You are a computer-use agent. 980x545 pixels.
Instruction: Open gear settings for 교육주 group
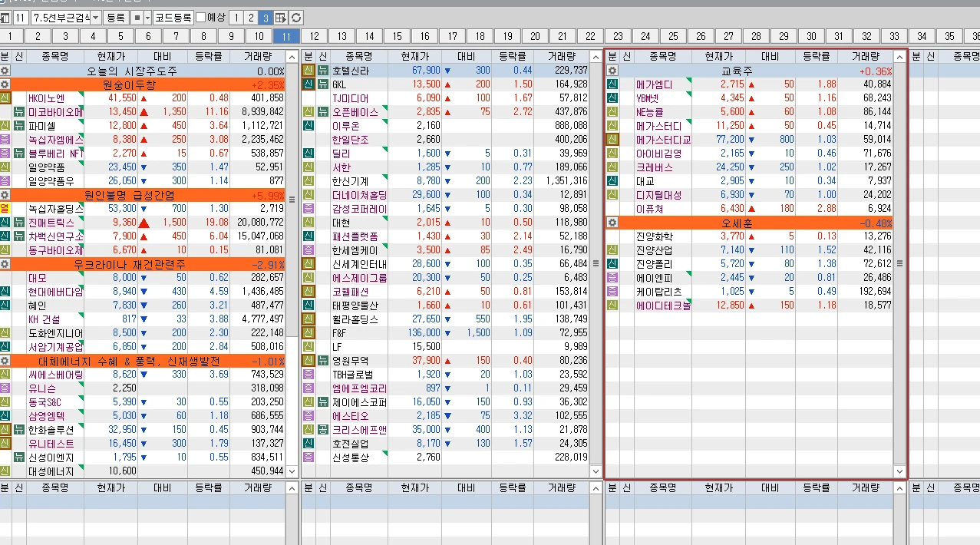[612, 71]
